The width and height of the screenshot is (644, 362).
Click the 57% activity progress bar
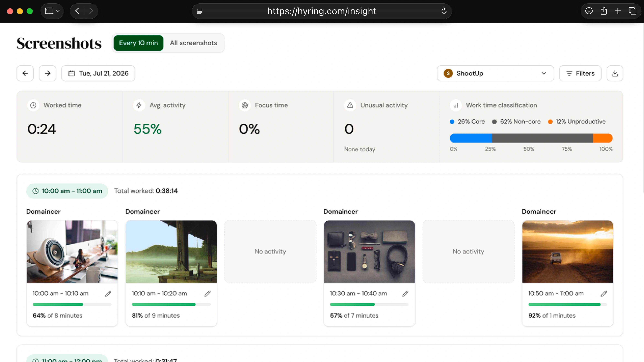tap(369, 305)
